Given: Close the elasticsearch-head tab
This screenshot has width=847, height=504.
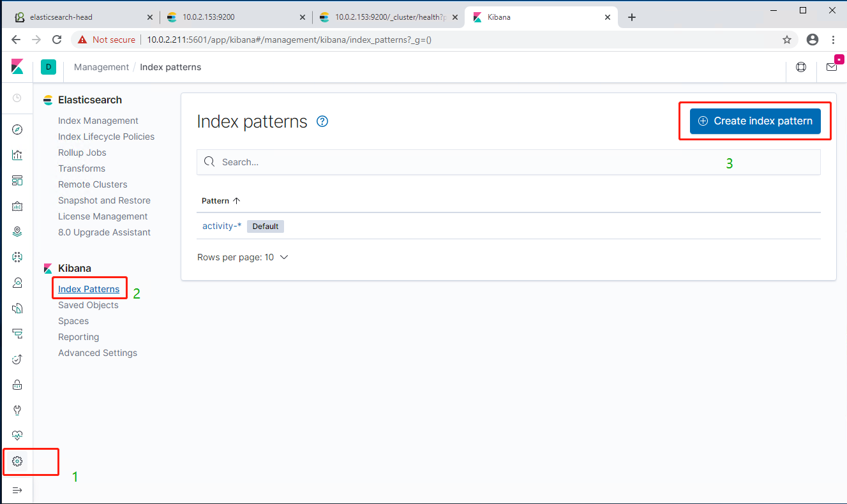Looking at the screenshot, I should [x=149, y=17].
